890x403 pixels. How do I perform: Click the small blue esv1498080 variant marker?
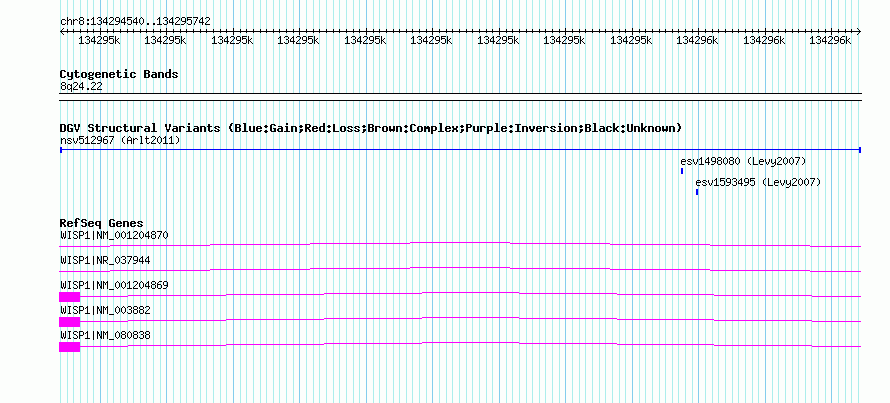(x=682, y=171)
